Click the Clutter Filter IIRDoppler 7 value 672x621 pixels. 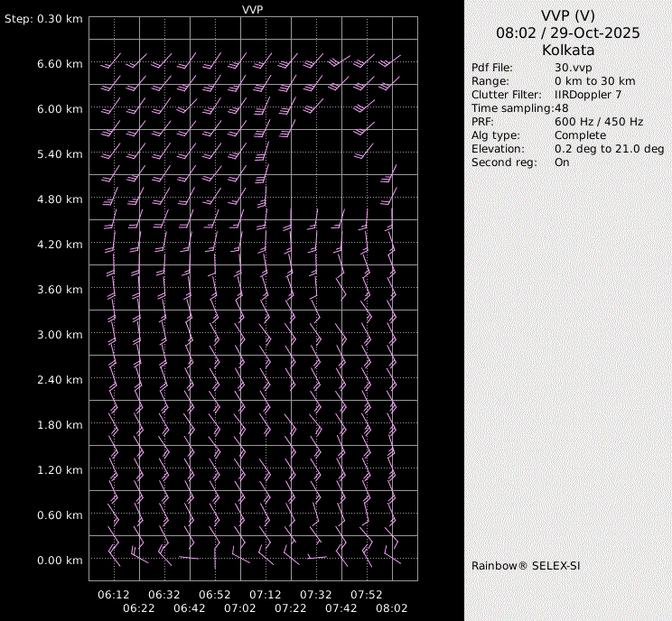588,95
